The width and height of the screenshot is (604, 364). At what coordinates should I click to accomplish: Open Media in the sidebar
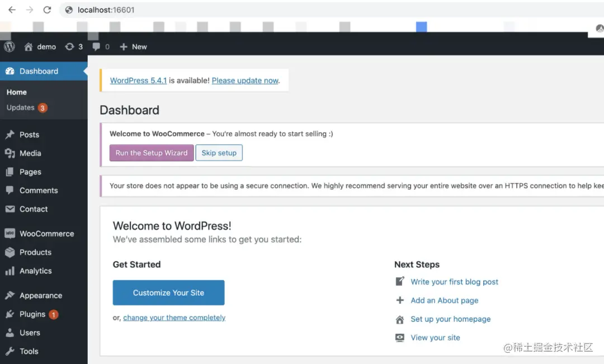pyautogui.click(x=30, y=153)
